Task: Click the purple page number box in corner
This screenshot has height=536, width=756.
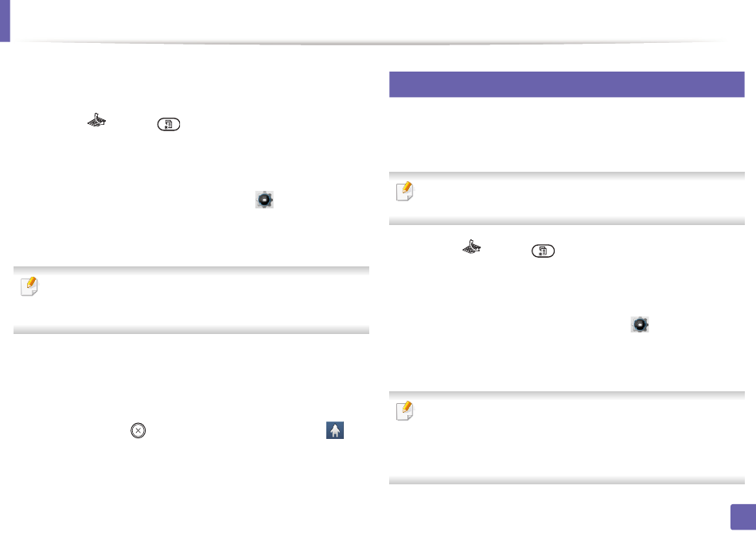Action: [743, 517]
